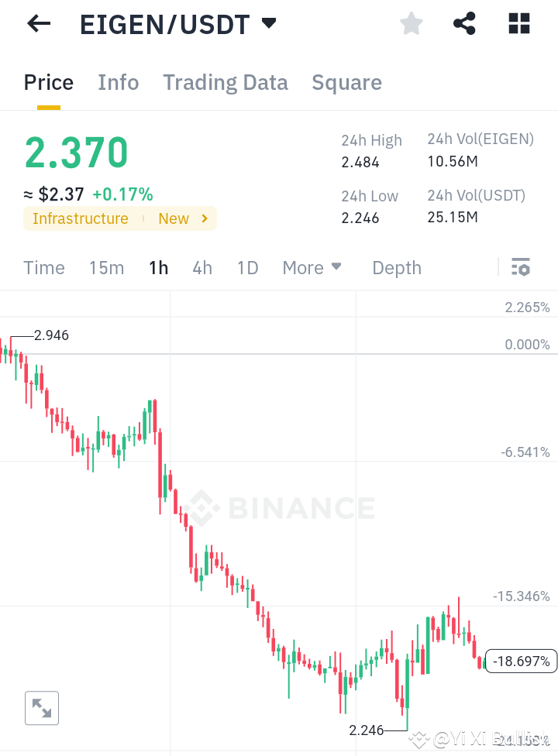The height and width of the screenshot is (756, 558).
Task: Select the Square tab
Action: click(346, 82)
